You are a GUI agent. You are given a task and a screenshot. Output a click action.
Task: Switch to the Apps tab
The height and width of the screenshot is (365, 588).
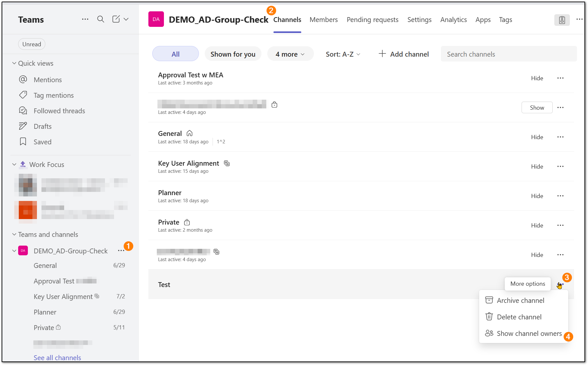tap(483, 20)
